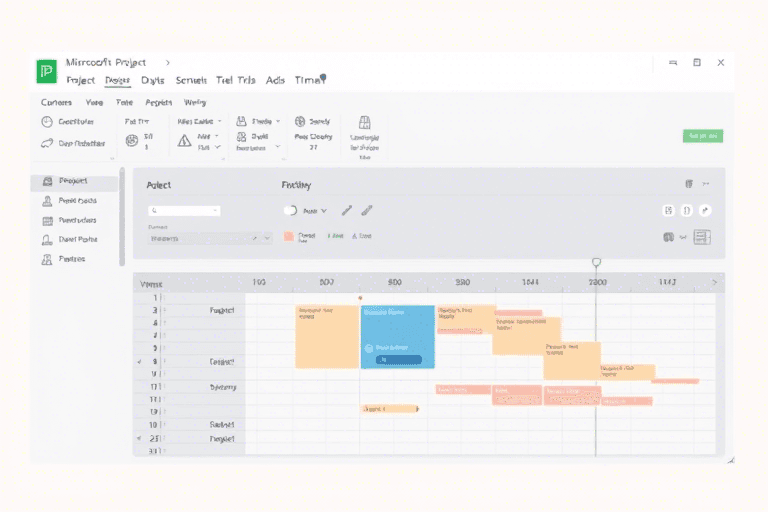
Task: Click the globe icon in the ribbon
Action: [300, 121]
